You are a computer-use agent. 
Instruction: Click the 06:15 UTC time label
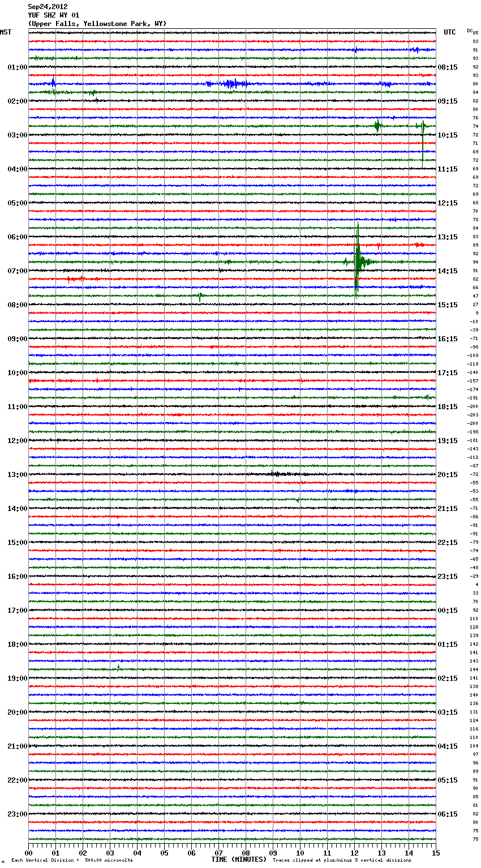coord(448,814)
